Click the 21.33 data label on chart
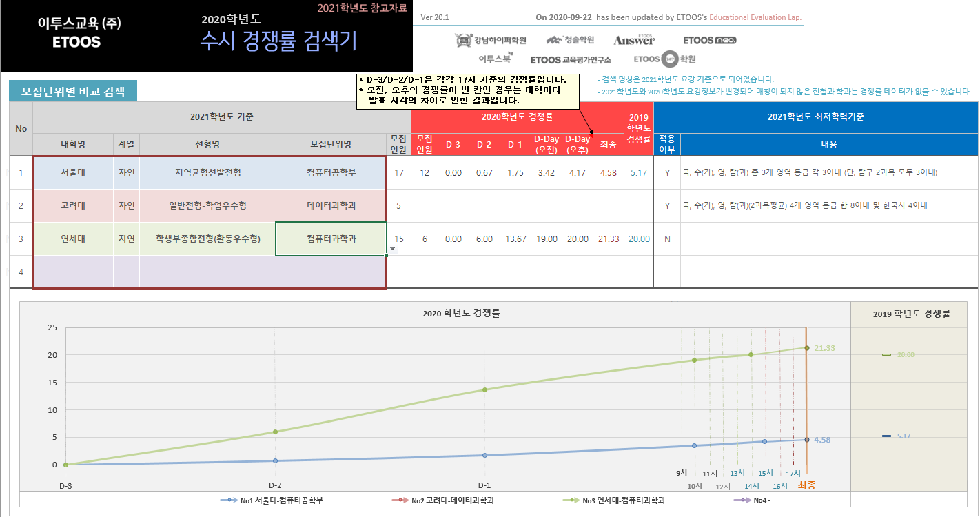Image resolution: width=980 pixels, height=517 pixels. pos(824,348)
